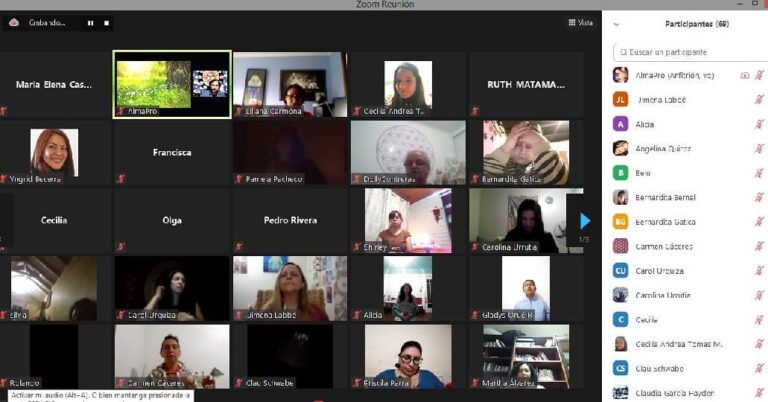
Task: Click muted mic icon next to Alicia in list
Action: pos(759,124)
